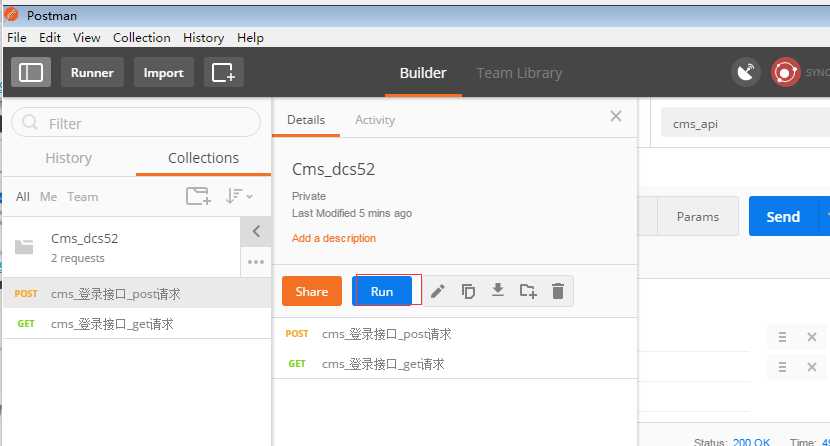Click the Send button
Screen dimensions: 830x446
783,216
